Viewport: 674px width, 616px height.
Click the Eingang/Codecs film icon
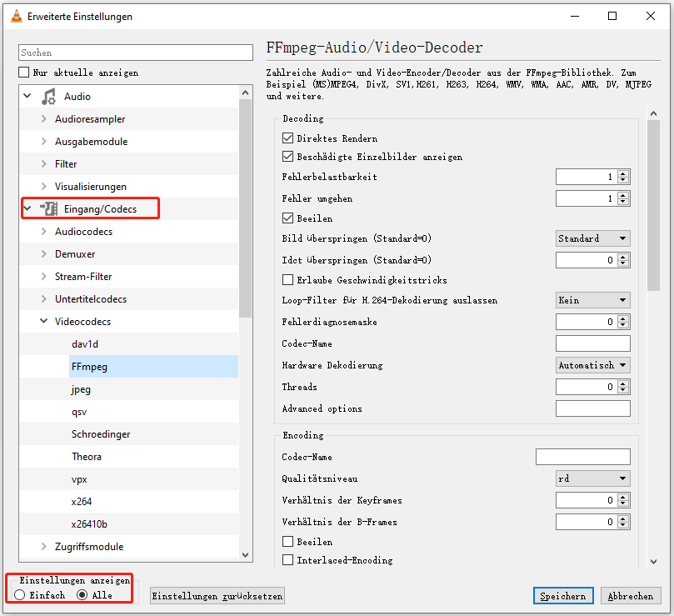click(x=48, y=209)
